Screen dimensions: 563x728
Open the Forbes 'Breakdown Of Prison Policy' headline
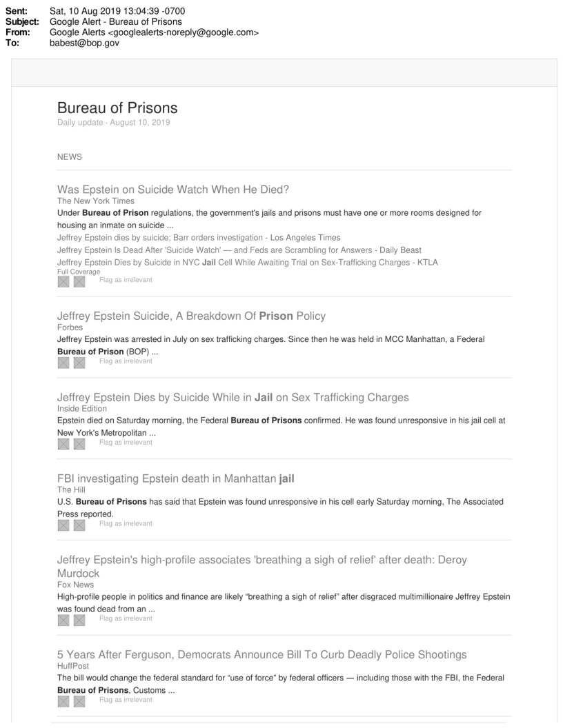point(191,316)
